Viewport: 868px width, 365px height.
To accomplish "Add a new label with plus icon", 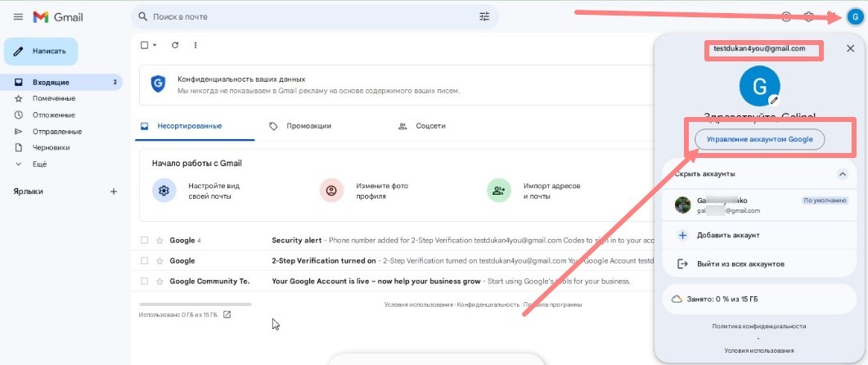I will [x=114, y=192].
